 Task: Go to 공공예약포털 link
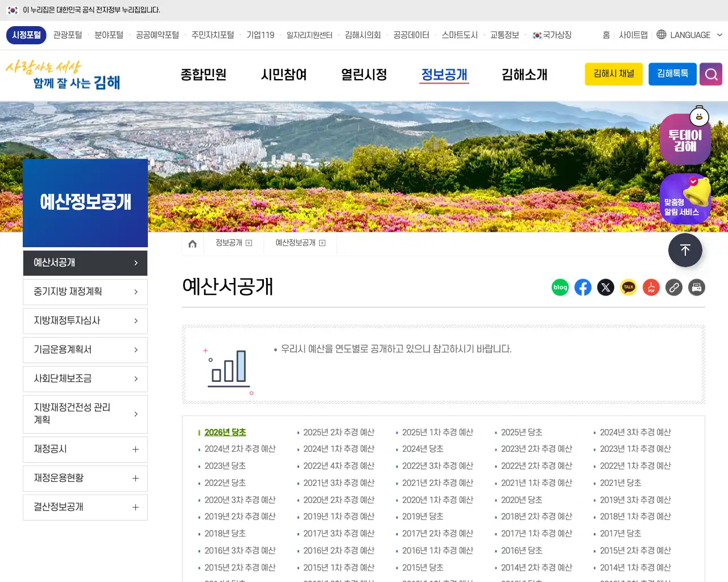[x=158, y=35]
